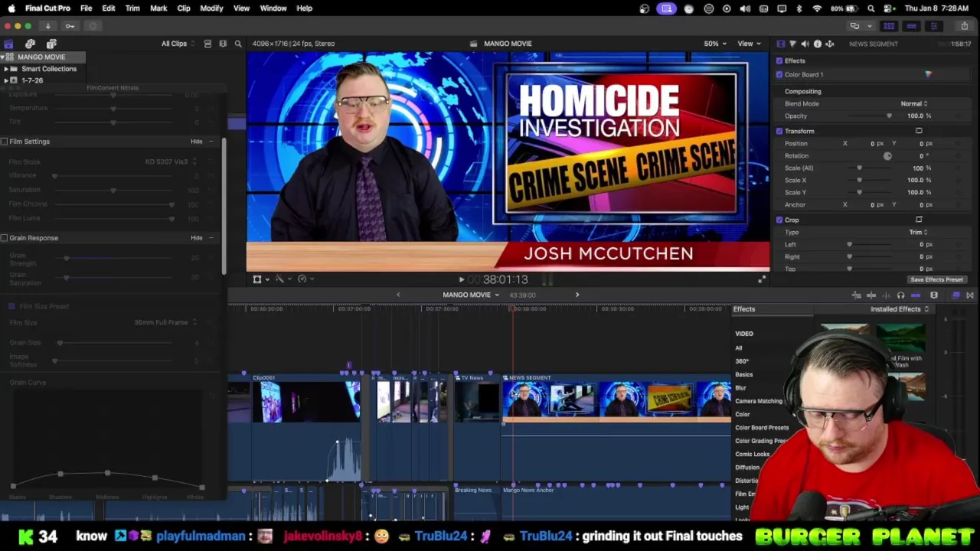The image size is (980, 551).
Task: Disable the Color Board 1 checkbox
Action: point(779,74)
